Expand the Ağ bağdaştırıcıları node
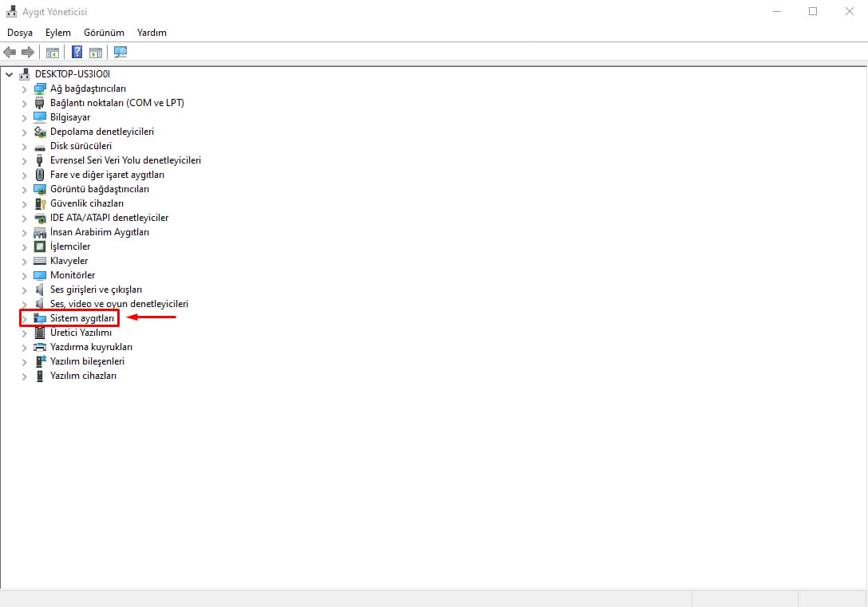Image resolution: width=868 pixels, height=607 pixels. (x=25, y=89)
